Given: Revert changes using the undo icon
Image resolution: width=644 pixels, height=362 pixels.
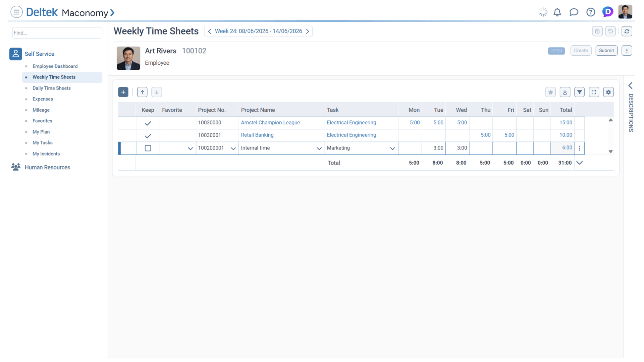Looking at the screenshot, I should 610,31.
